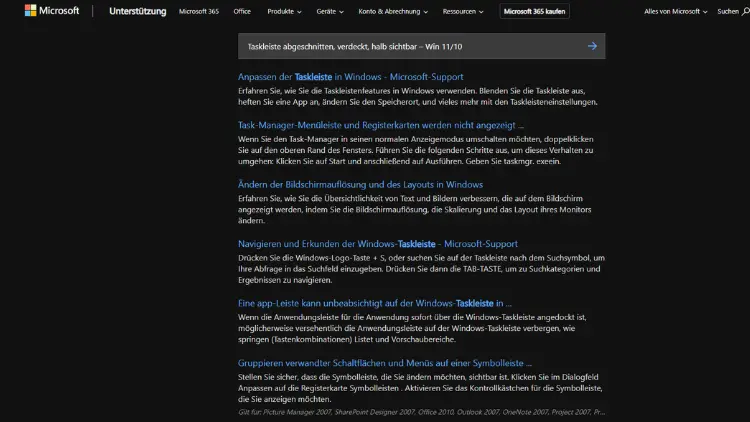Click description starting 'Erfahren Sie, wie Sie die Übersichtlichkeit'

[x=415, y=210]
